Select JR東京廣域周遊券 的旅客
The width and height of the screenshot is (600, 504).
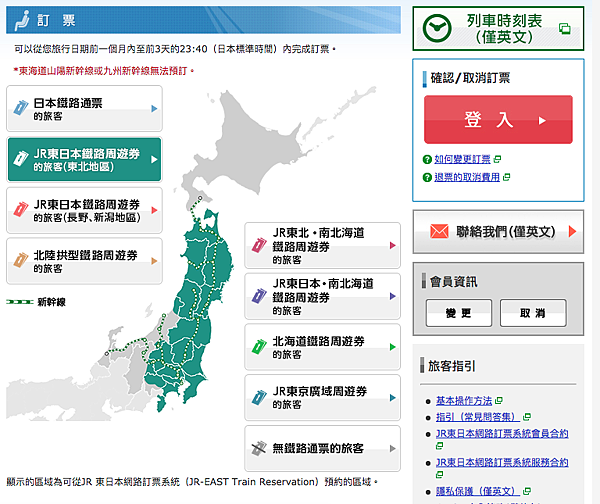[x=323, y=398]
